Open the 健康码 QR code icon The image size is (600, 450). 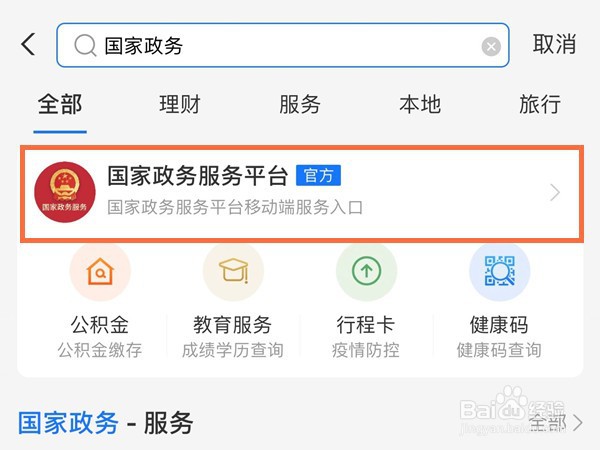pos(500,271)
